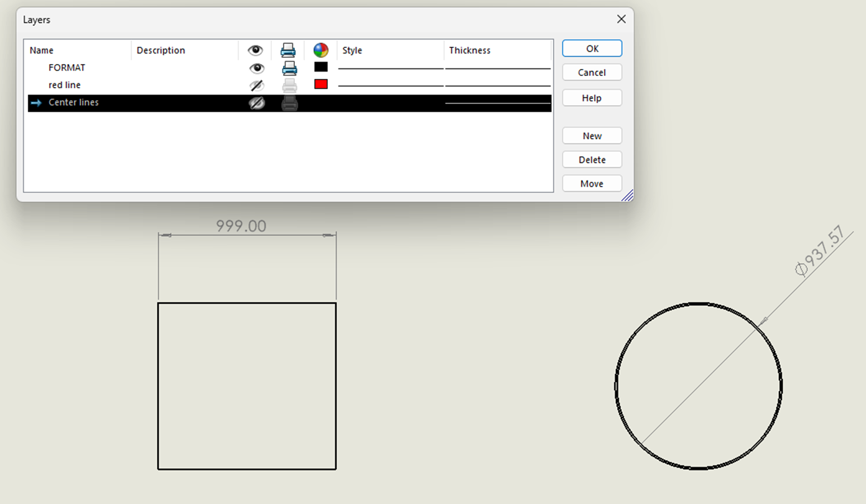Viewport: 866px width, 504px height.
Task: Enable printing for the red line layer
Action: click(289, 85)
